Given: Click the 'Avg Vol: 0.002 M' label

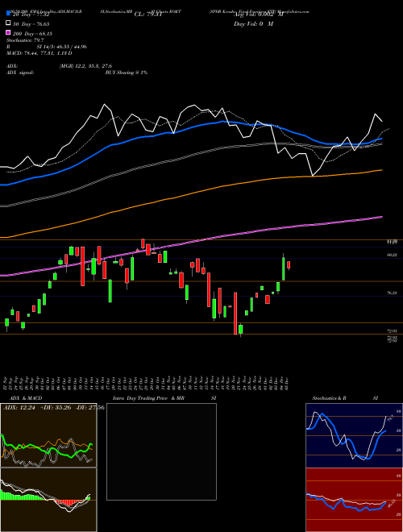Looking at the screenshot, I should tap(258, 15).
